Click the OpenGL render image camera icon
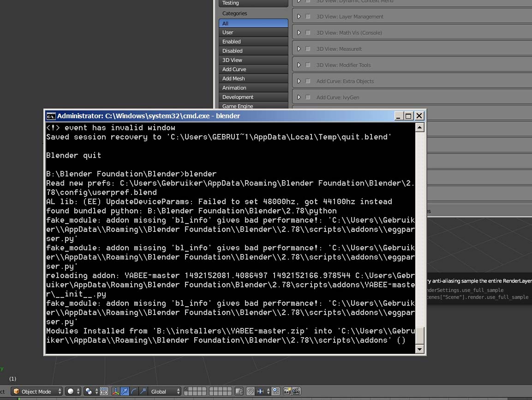Screen dimensions: 532x400 click(x=287, y=392)
